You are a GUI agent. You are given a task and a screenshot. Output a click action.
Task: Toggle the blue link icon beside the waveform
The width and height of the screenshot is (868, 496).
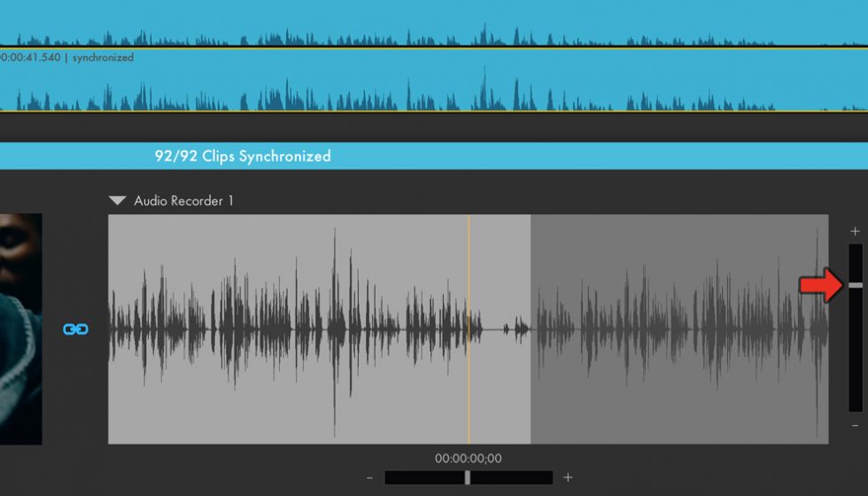tap(75, 329)
